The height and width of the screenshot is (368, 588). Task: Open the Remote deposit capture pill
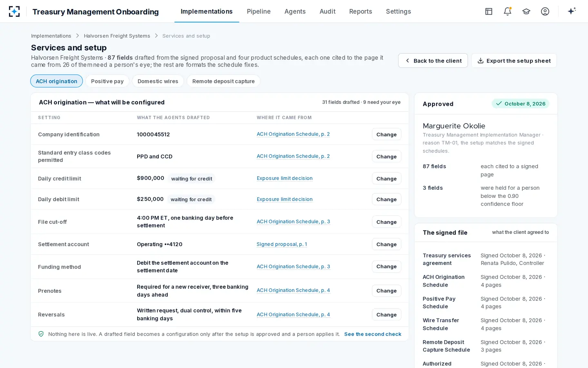pos(223,81)
